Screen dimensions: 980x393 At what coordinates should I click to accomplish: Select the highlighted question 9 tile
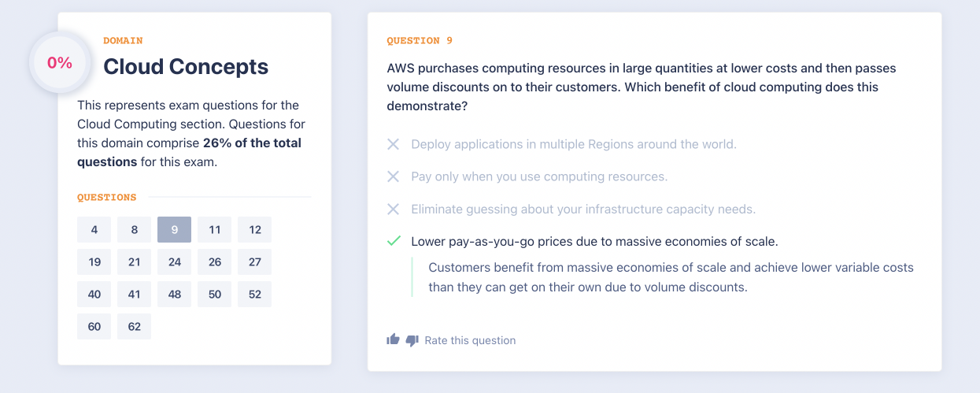point(175,230)
